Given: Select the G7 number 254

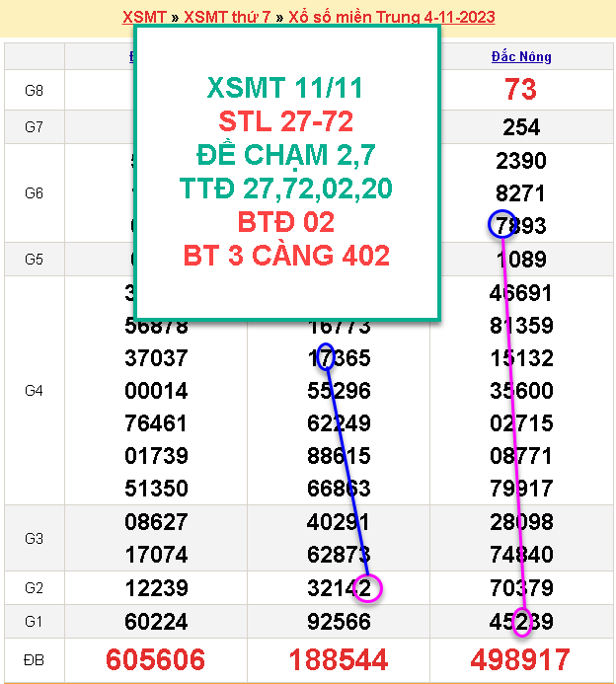Looking at the screenshot, I should (x=520, y=127).
